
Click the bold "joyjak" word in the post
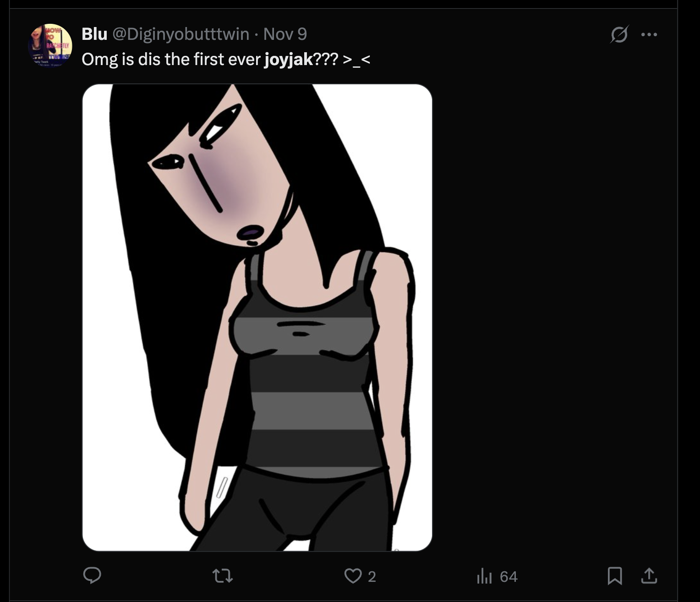(x=289, y=60)
